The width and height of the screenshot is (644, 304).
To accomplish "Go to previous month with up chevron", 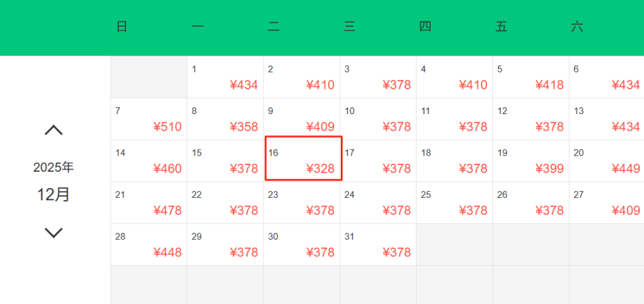I will click(x=54, y=130).
